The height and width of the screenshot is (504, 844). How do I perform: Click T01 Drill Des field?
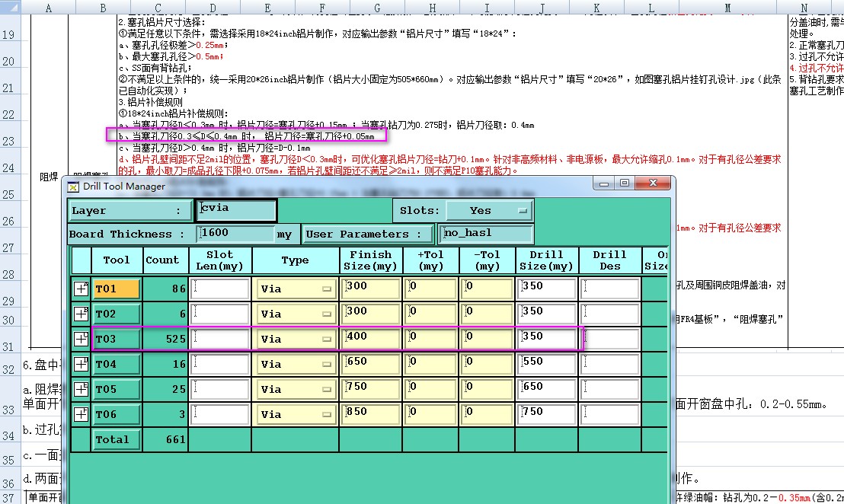610,289
